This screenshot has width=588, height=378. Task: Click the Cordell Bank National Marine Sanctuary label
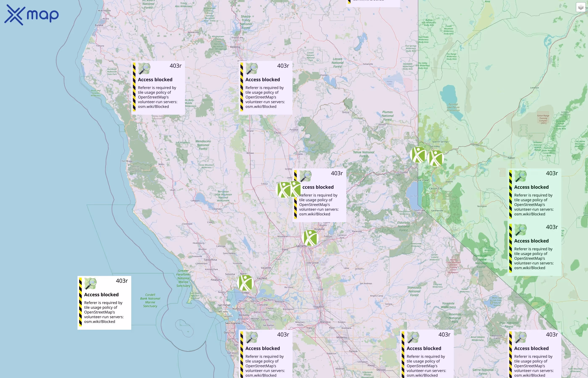pyautogui.click(x=150, y=301)
